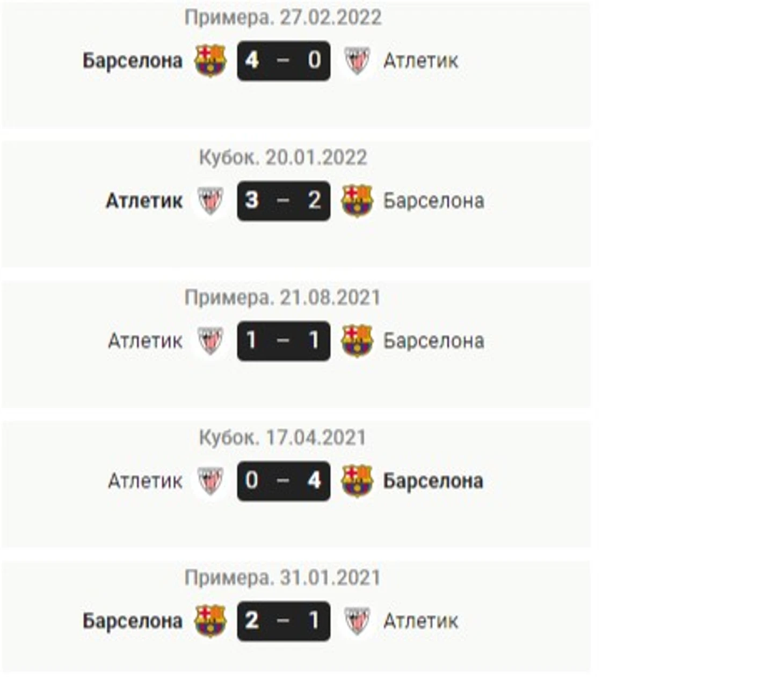Click Barcelona crest in 27.02.2022 match
The width and height of the screenshot is (784, 677).
point(210,61)
